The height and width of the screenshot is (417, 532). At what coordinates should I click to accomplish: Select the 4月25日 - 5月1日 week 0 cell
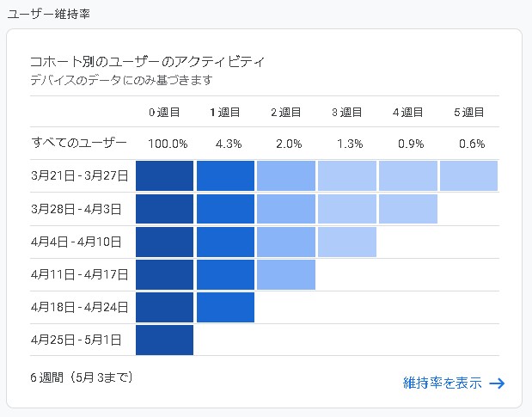(164, 340)
